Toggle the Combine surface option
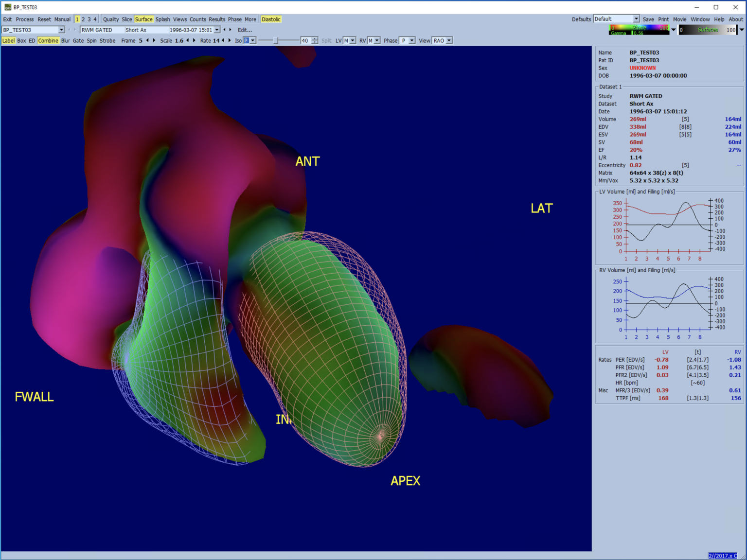747x560 pixels. click(x=48, y=40)
